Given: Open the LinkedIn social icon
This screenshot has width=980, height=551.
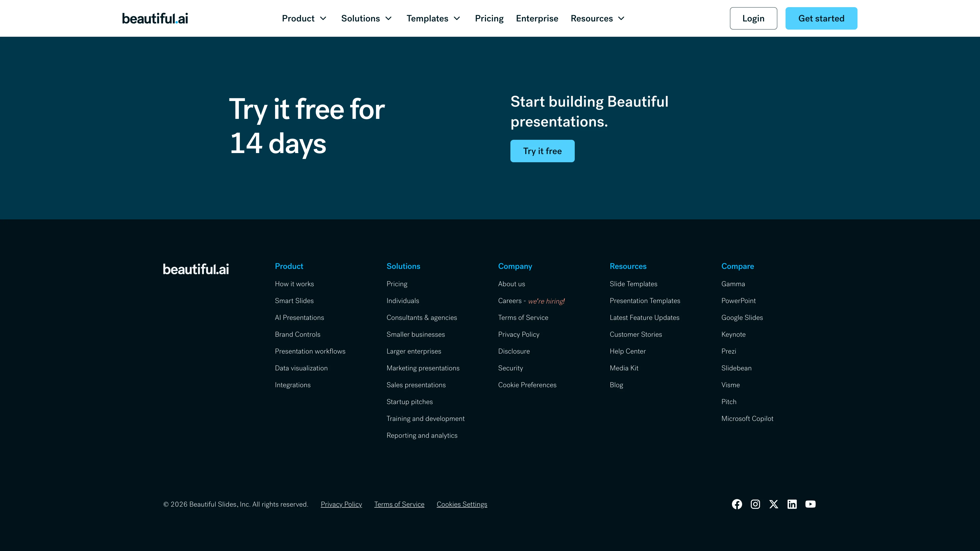Looking at the screenshot, I should click(x=792, y=504).
